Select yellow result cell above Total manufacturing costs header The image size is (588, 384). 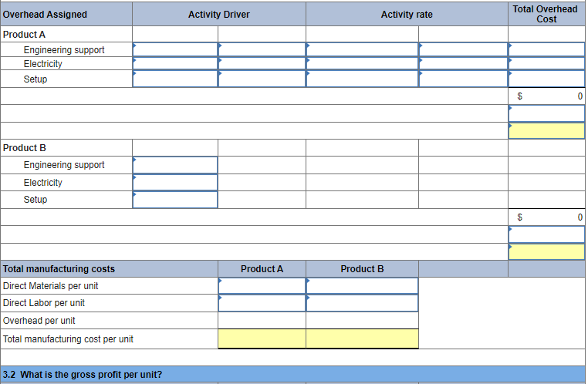tap(547, 251)
